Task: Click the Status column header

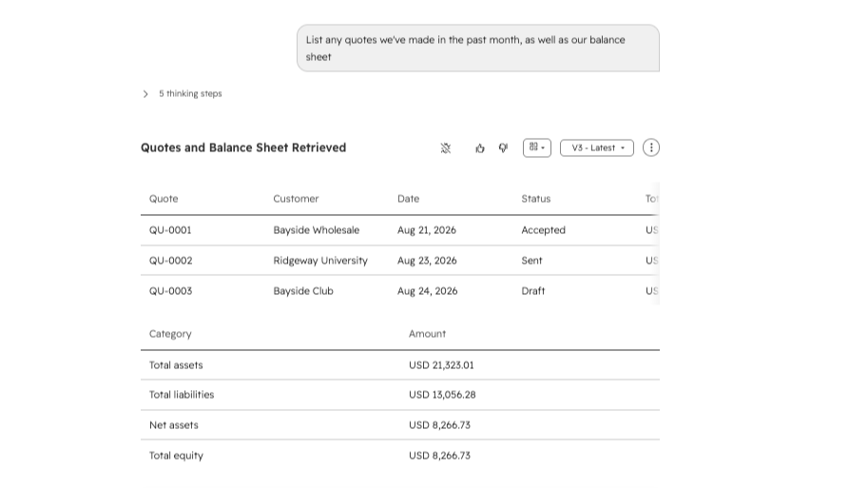Action: [x=536, y=199]
